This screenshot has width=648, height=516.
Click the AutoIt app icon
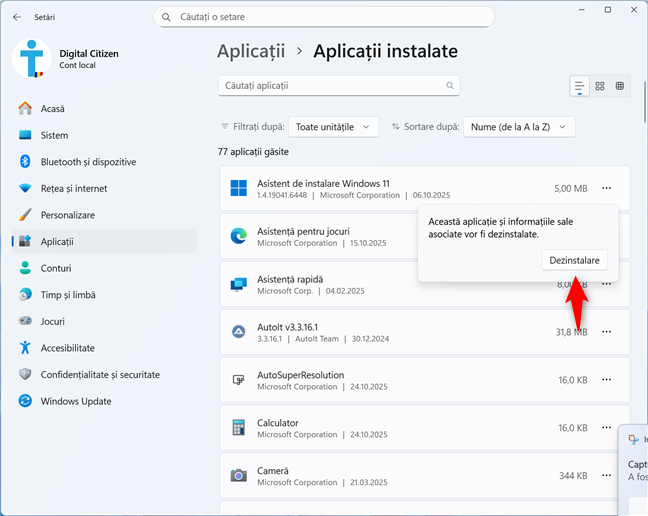tap(238, 332)
